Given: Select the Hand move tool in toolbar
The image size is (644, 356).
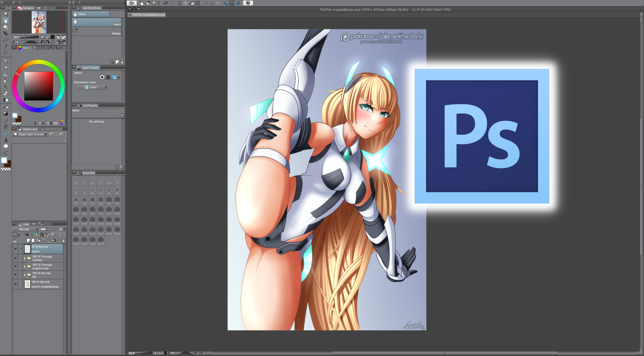Looking at the screenshot, I should 6,21.
